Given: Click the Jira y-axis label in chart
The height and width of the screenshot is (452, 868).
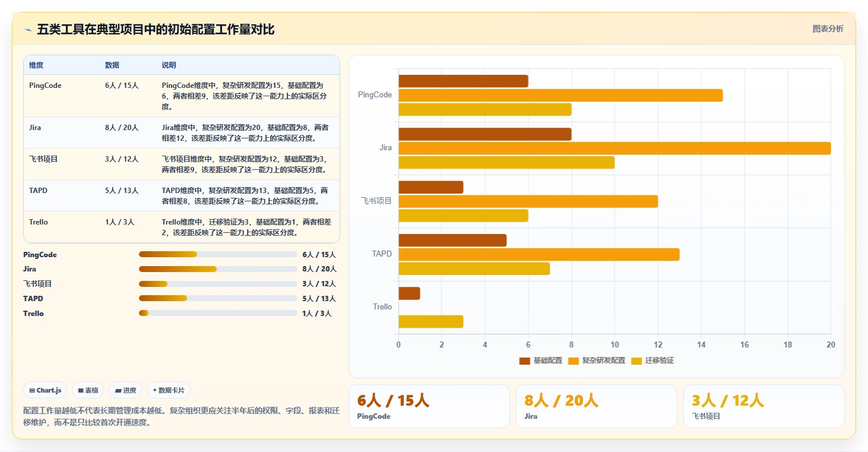Looking at the screenshot, I should (x=385, y=148).
